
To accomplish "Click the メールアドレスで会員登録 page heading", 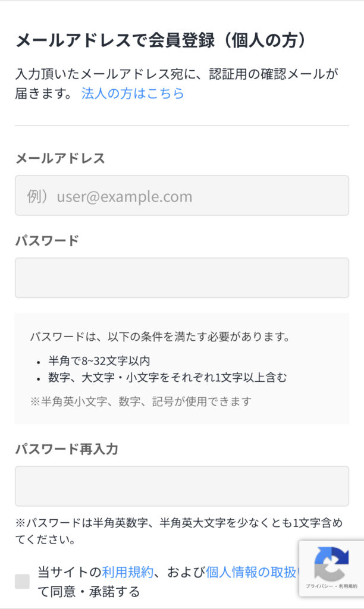I will click(x=161, y=41).
